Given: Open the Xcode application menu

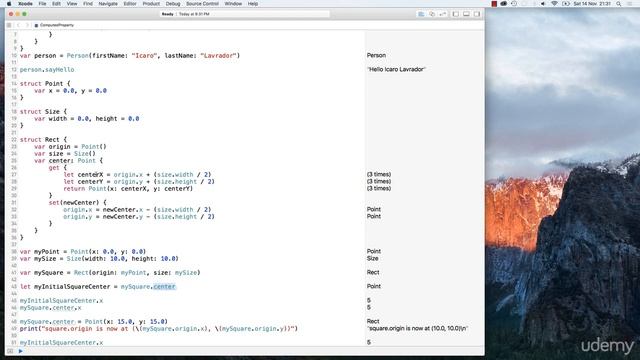Looking at the screenshot, I should point(25,4).
